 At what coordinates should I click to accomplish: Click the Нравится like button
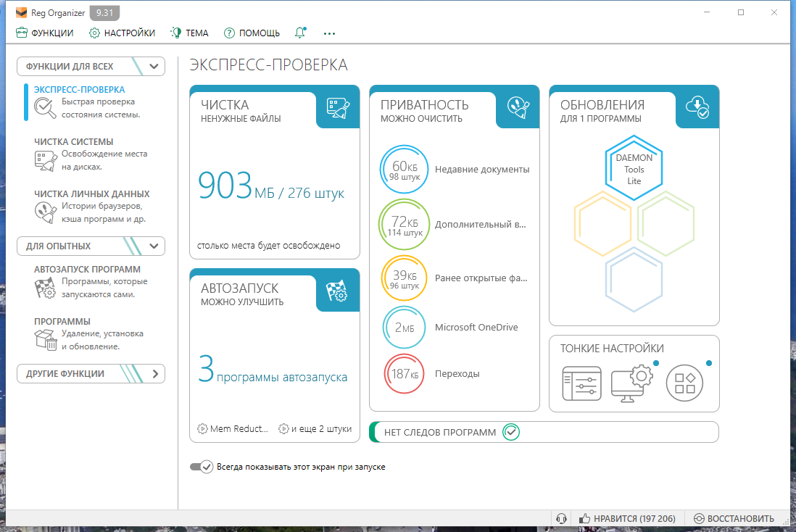tap(627, 518)
